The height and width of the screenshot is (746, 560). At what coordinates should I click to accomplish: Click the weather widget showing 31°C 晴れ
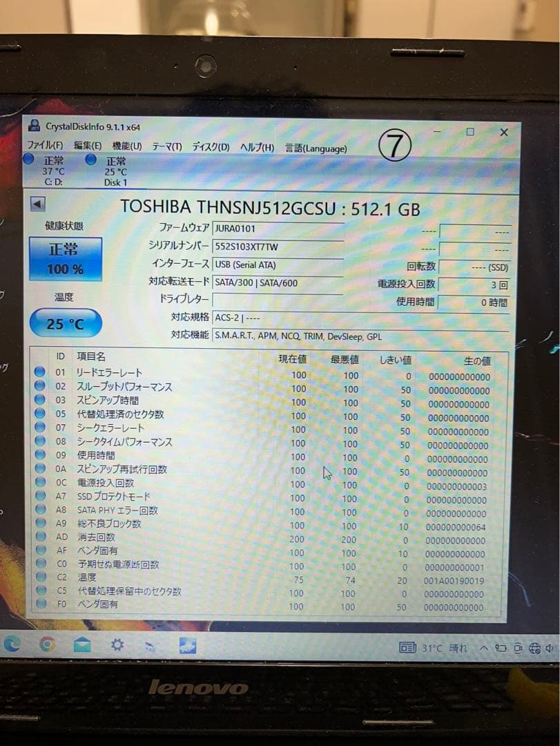(x=443, y=648)
